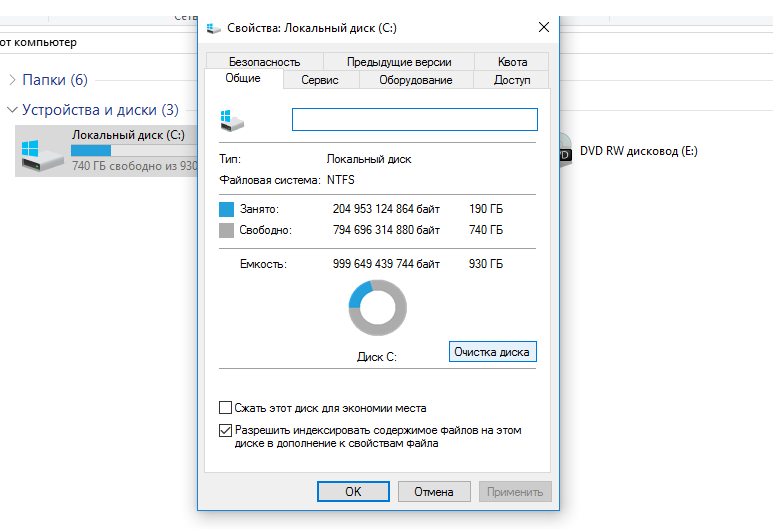Click the disk label input field
The width and height of the screenshot is (773, 529).
[x=415, y=120]
